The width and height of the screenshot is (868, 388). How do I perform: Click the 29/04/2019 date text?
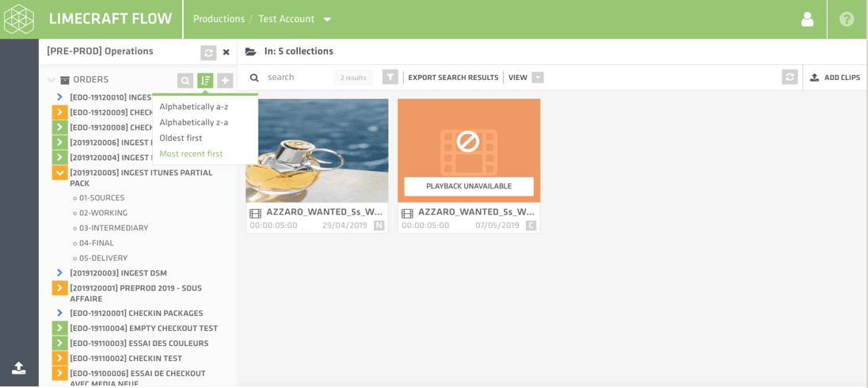pos(346,225)
